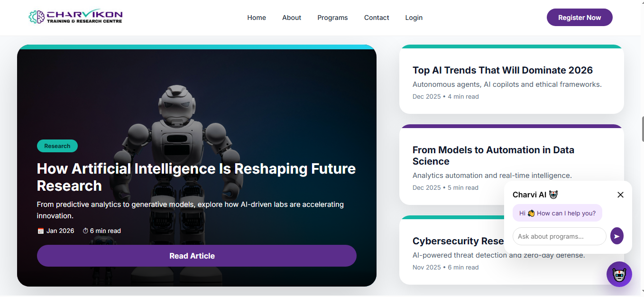Open From Models to Automation article card
644x297 pixels.
pyautogui.click(x=493, y=156)
